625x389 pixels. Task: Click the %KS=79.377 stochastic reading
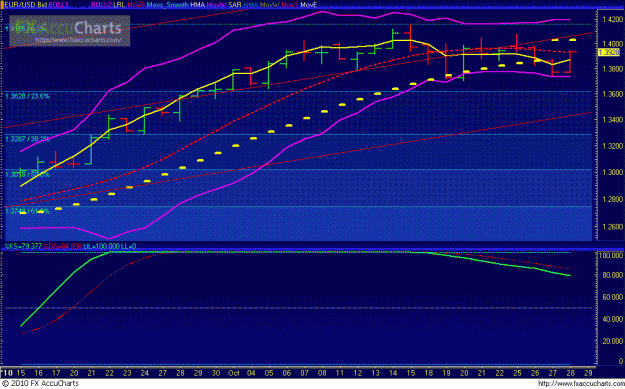tap(22, 246)
